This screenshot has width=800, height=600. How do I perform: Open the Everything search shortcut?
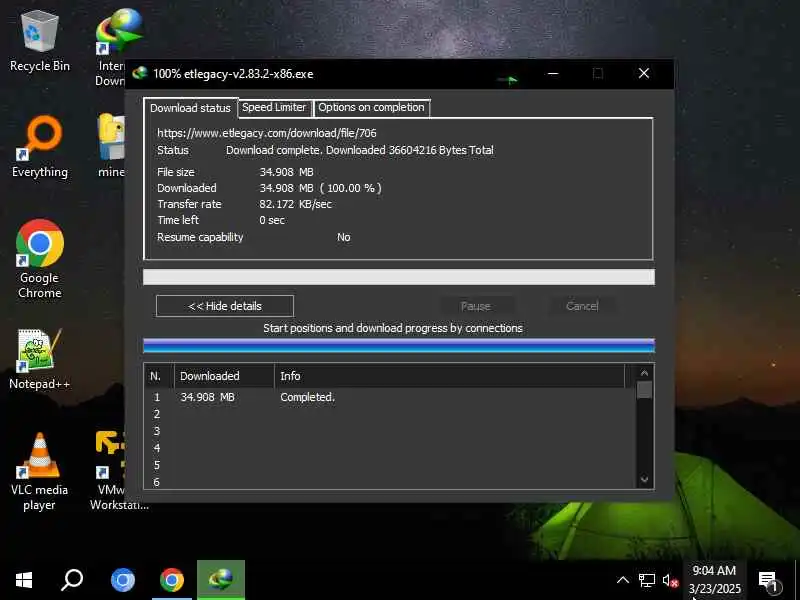[39, 147]
